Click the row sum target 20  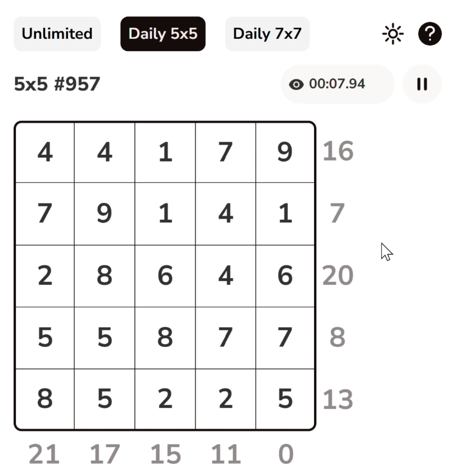pos(338,276)
